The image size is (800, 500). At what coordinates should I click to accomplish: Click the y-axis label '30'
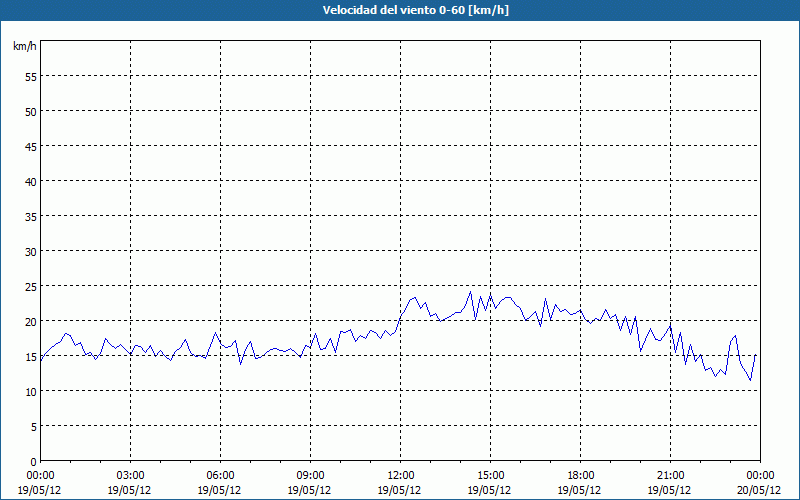coord(31,252)
